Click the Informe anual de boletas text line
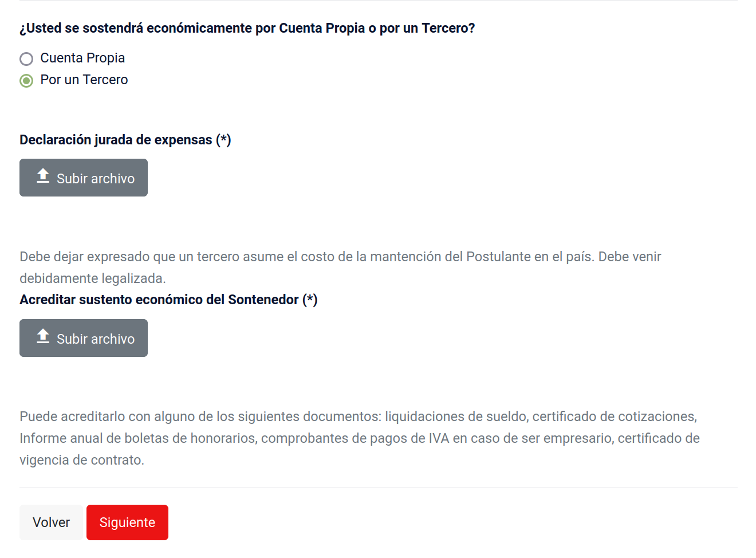 point(360,438)
